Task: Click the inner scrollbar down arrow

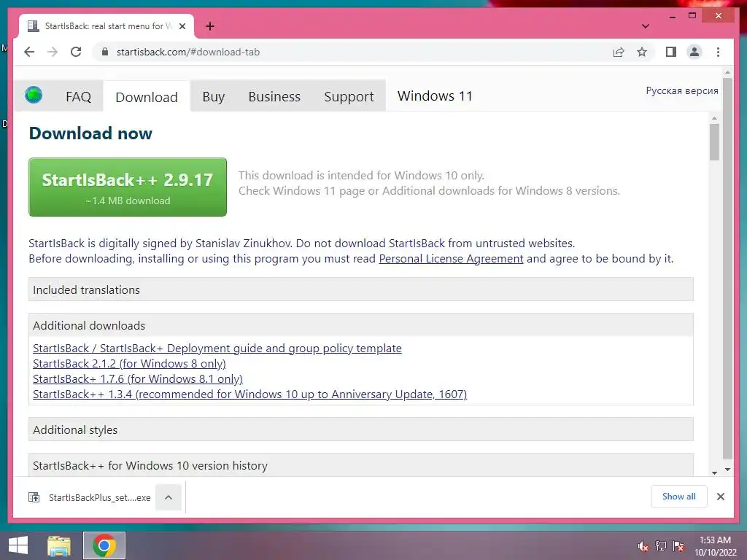Action: pos(714,472)
